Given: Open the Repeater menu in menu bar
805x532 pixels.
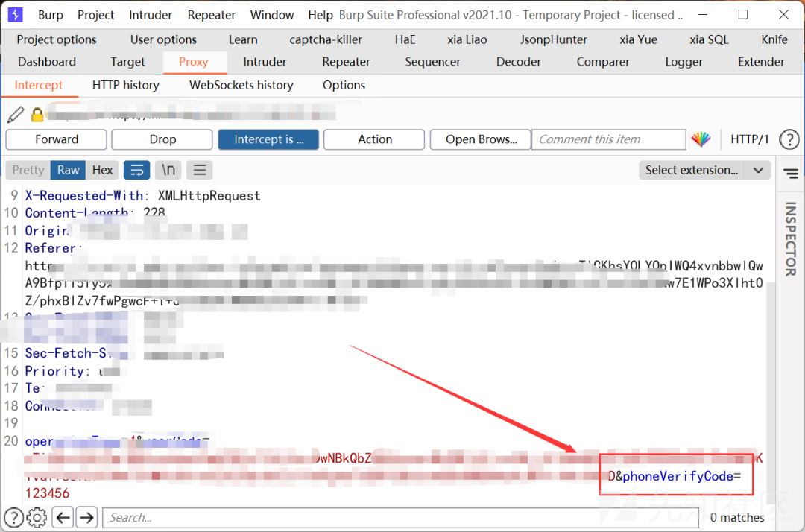Looking at the screenshot, I should pyautogui.click(x=211, y=15).
